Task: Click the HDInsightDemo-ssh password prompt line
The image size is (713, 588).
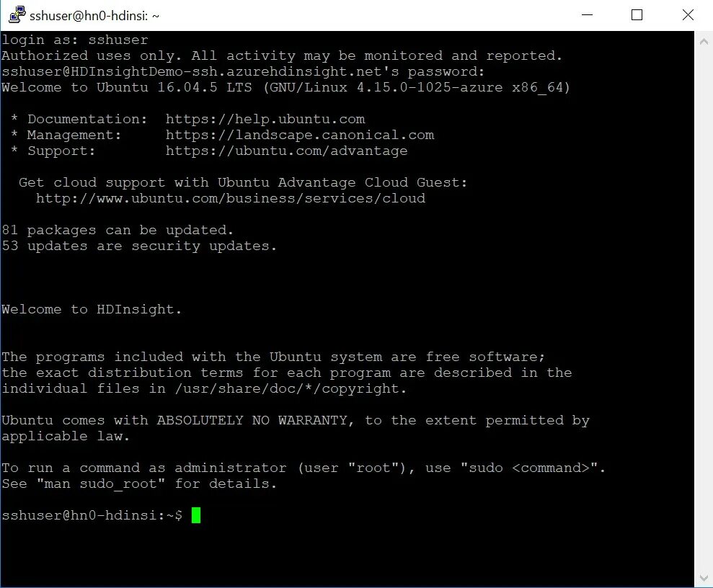Action: [243, 72]
